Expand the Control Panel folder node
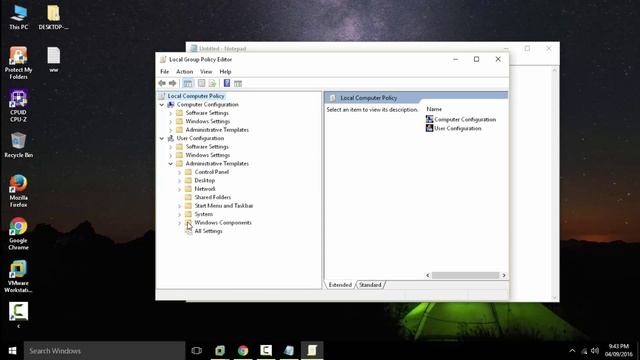640x360 pixels. click(x=180, y=172)
